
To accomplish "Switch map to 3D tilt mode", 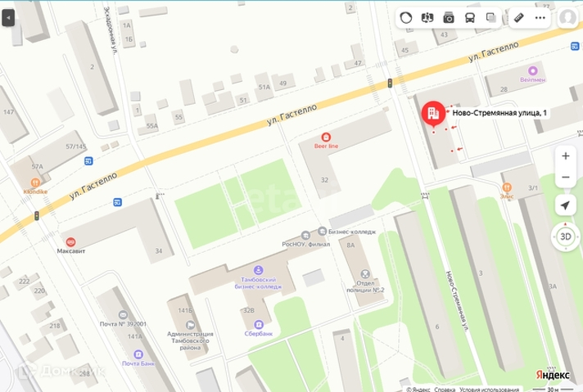I will 566,237.
